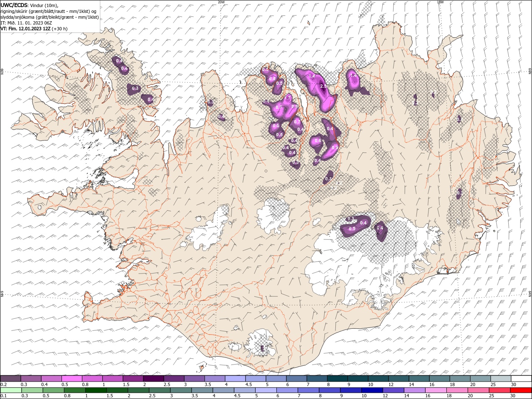Select the 'slydda/snjókoma' legend description line
This screenshot has height=399, width=532.
point(49,17)
